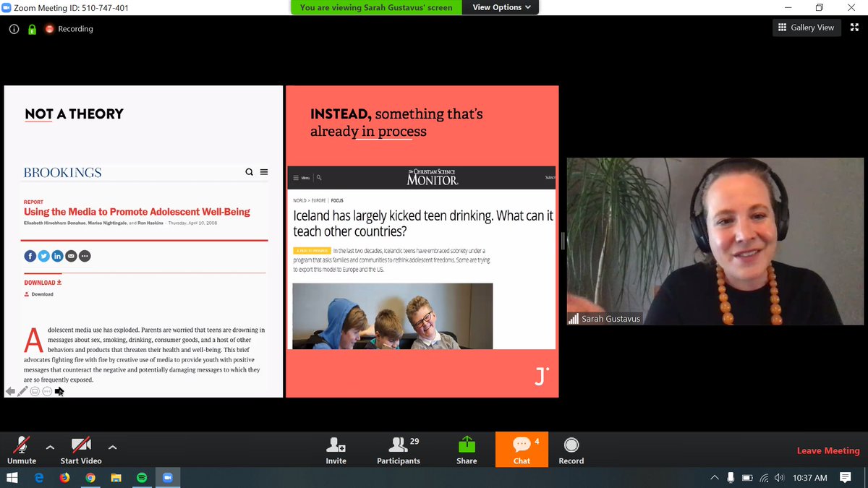This screenshot has height=488, width=868.
Task: Click the BROOKINGS logo
Action: click(62, 172)
